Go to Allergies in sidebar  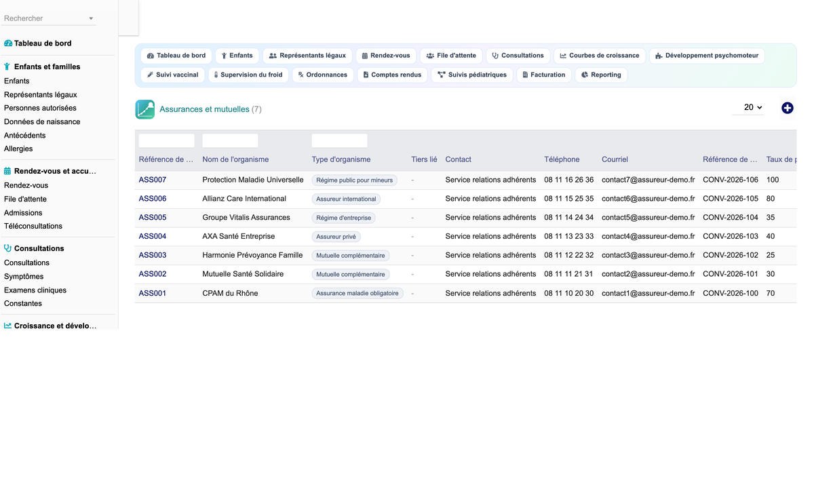(18, 149)
